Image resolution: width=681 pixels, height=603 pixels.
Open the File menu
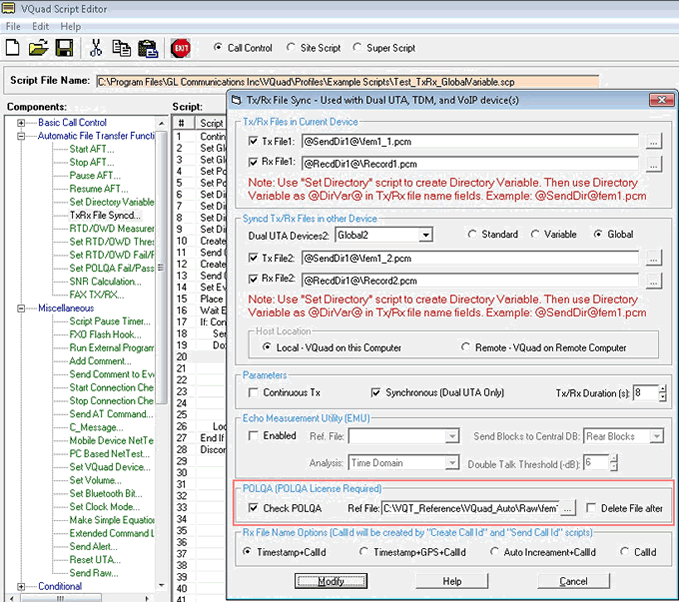point(14,25)
